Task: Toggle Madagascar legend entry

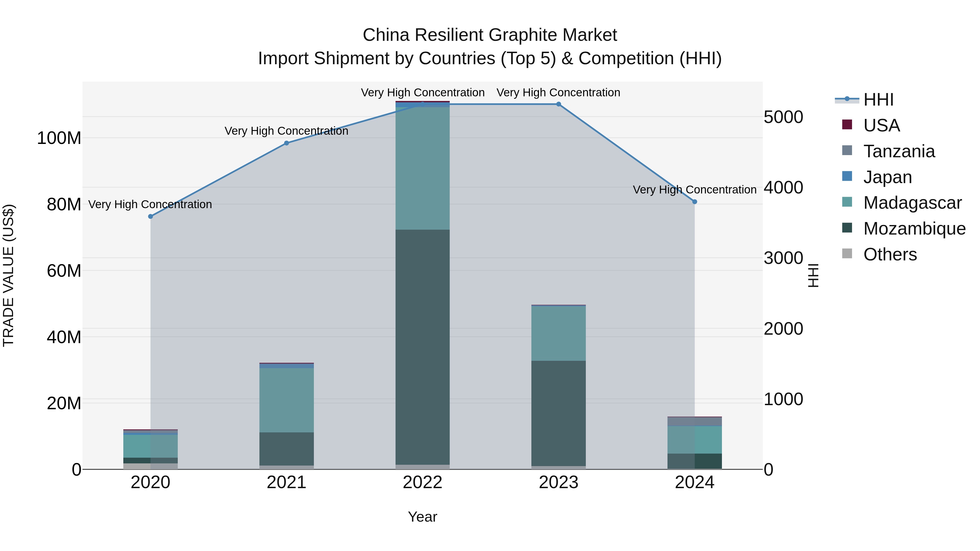Action: tap(902, 202)
